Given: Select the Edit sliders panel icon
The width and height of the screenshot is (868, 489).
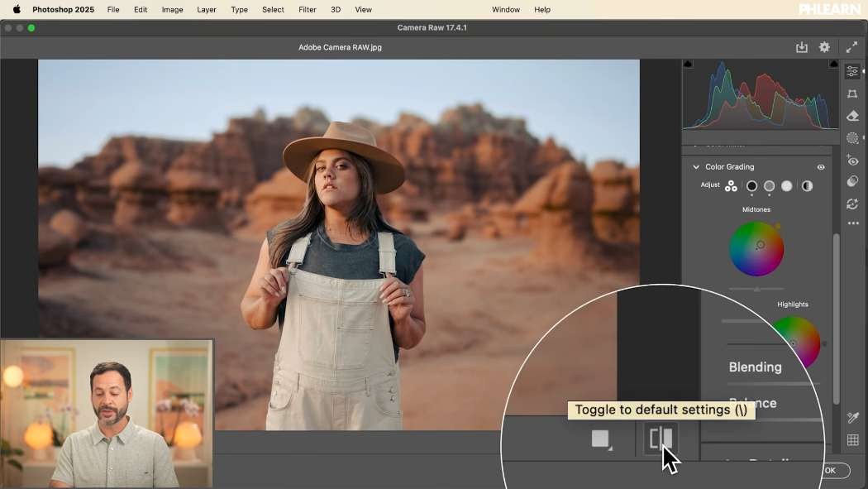Looking at the screenshot, I should click(x=852, y=71).
